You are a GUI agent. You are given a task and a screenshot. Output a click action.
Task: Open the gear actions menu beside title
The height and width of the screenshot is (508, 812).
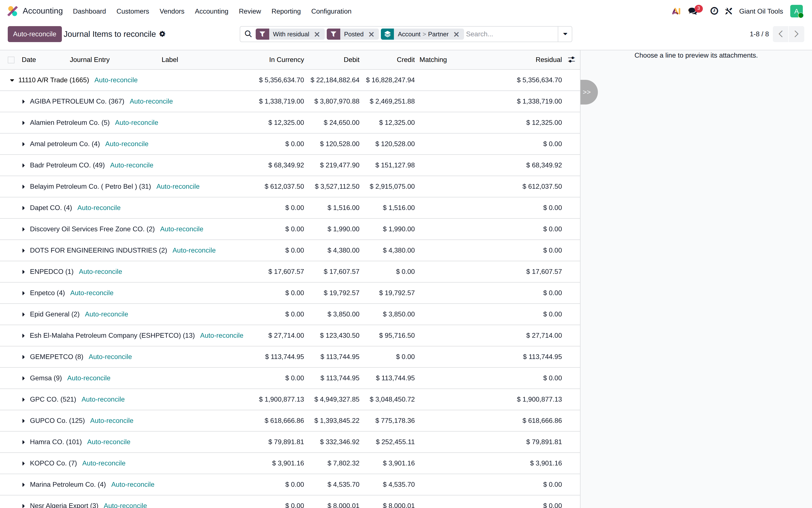point(162,34)
